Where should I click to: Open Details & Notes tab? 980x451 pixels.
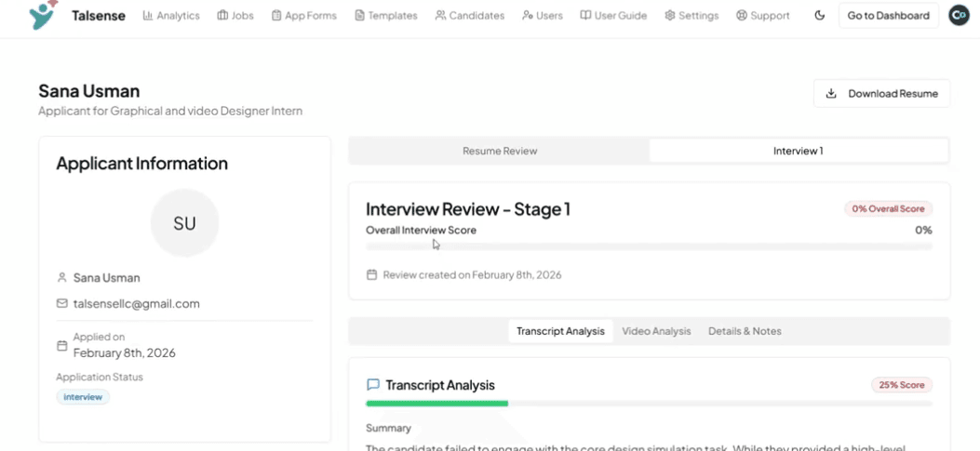tap(745, 331)
